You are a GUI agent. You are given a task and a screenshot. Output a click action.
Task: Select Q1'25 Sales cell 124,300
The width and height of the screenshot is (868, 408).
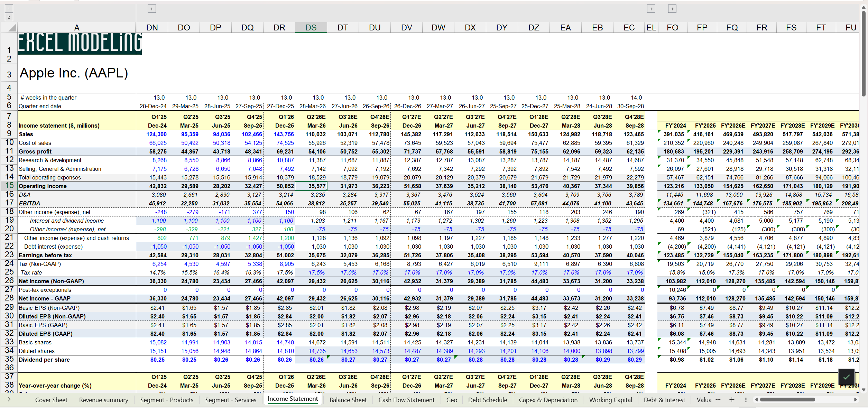click(x=152, y=134)
